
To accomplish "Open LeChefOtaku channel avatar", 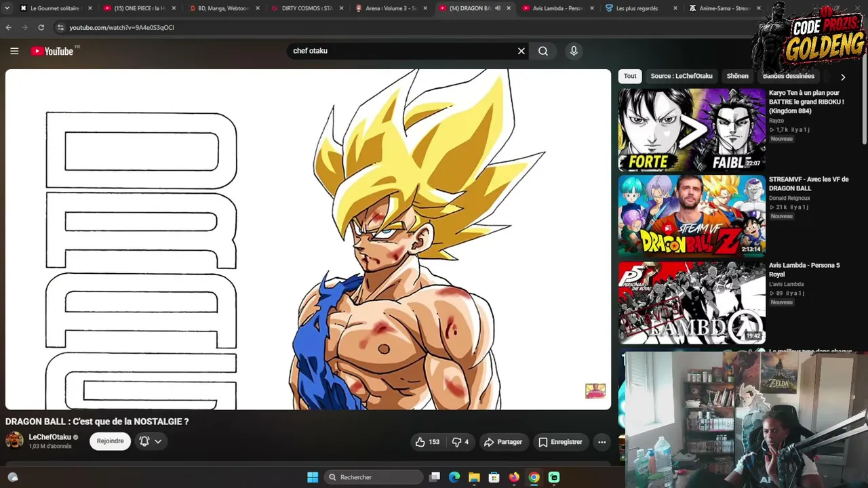I will (14, 441).
